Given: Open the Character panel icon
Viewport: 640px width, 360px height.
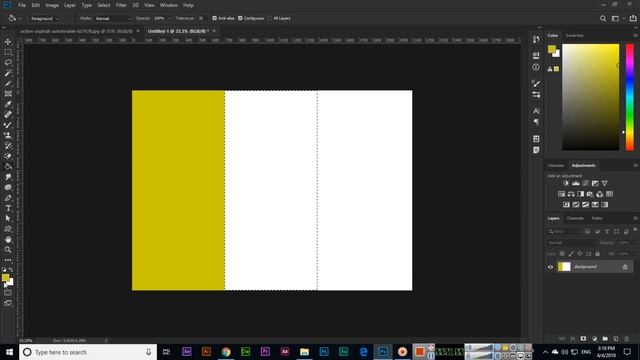Looking at the screenshot, I should point(536,111).
